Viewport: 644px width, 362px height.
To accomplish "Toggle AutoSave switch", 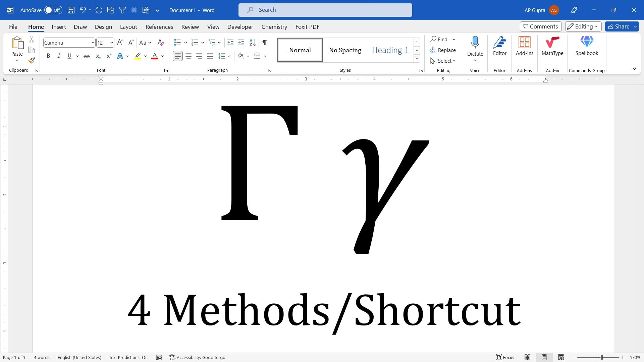I will coord(53,10).
